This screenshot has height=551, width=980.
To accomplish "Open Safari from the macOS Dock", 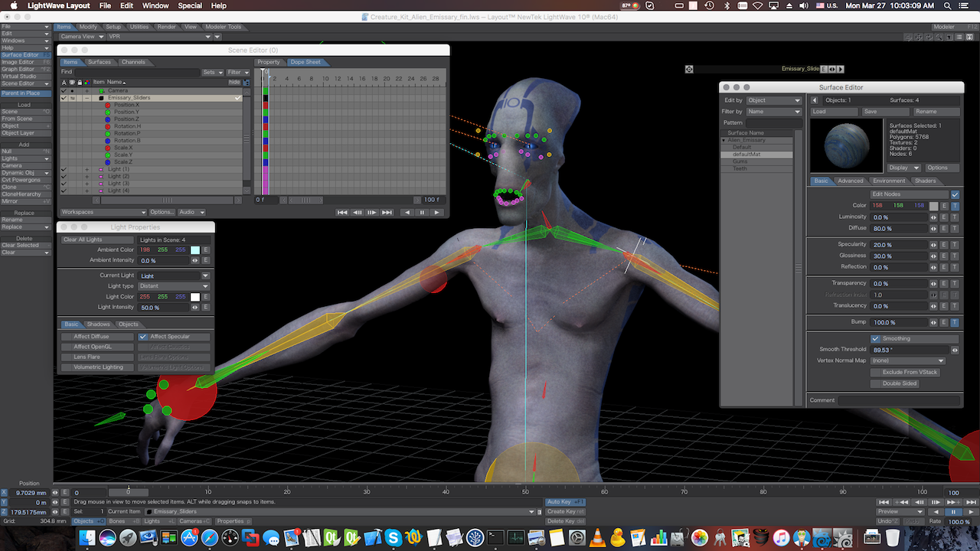I will (208, 536).
